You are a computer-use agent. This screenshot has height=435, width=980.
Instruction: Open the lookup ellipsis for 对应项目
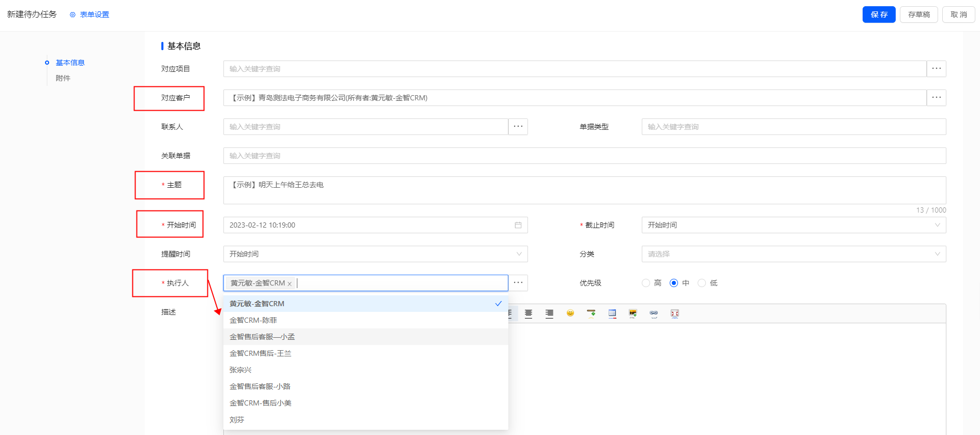[937, 69]
